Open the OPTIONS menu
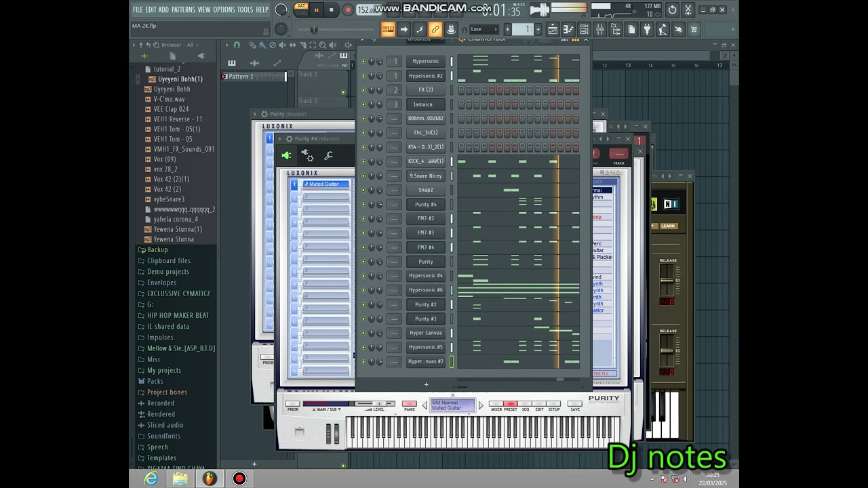The image size is (868, 488). tap(224, 9)
